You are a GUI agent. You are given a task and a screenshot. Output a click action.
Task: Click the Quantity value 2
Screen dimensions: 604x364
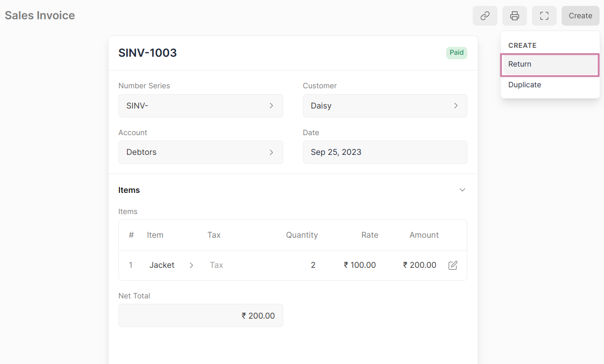pyautogui.click(x=313, y=265)
